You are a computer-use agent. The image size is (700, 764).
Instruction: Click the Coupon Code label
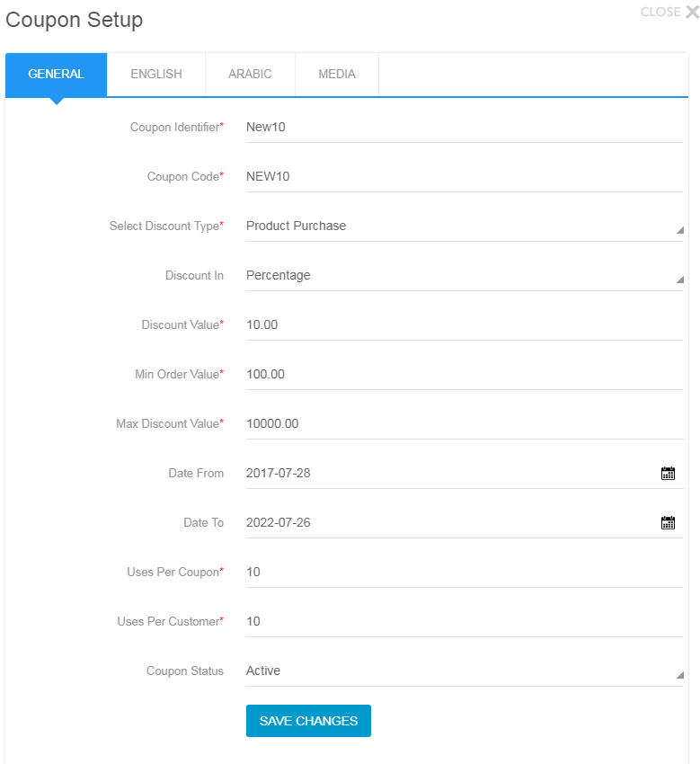(x=186, y=176)
